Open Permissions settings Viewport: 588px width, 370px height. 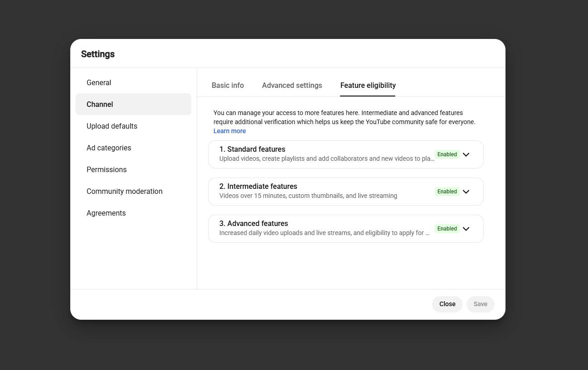133,169
